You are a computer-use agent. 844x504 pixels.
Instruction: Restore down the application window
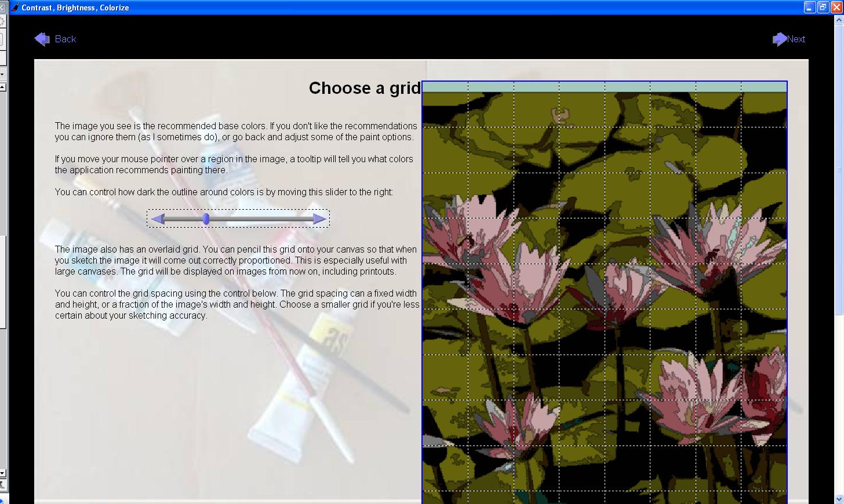(x=823, y=7)
